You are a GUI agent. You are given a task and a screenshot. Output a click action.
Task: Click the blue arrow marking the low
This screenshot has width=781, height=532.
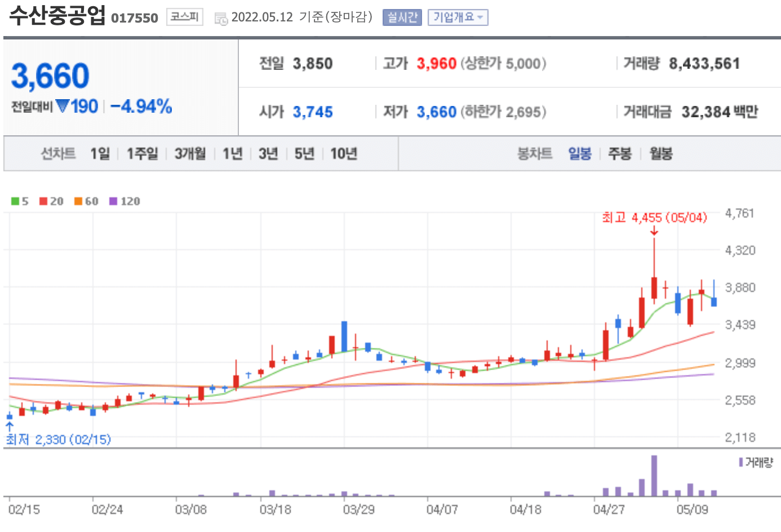[x=9, y=426]
